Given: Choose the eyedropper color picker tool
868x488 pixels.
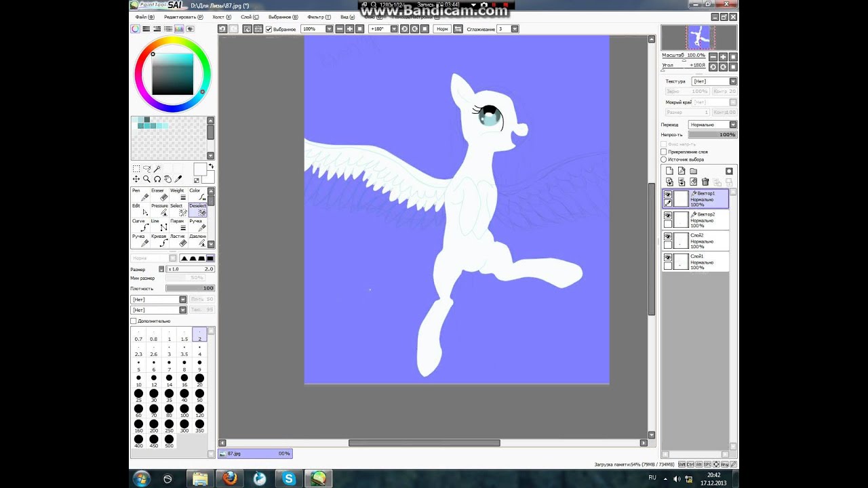Looking at the screenshot, I should coord(178,180).
